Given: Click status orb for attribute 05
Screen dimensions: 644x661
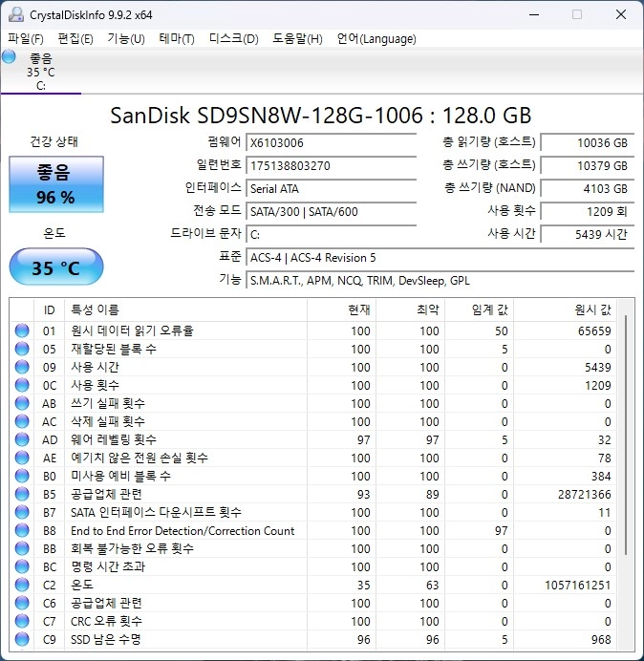Looking at the screenshot, I should (x=22, y=349).
